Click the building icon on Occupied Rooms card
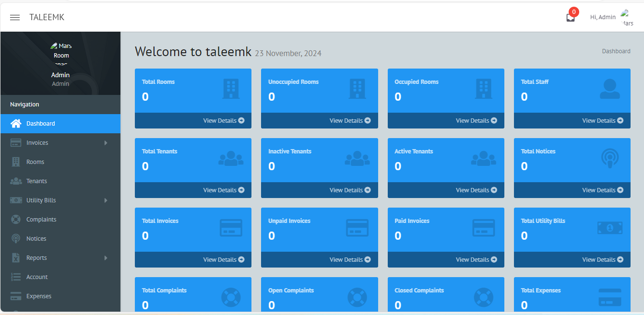 coord(484,89)
